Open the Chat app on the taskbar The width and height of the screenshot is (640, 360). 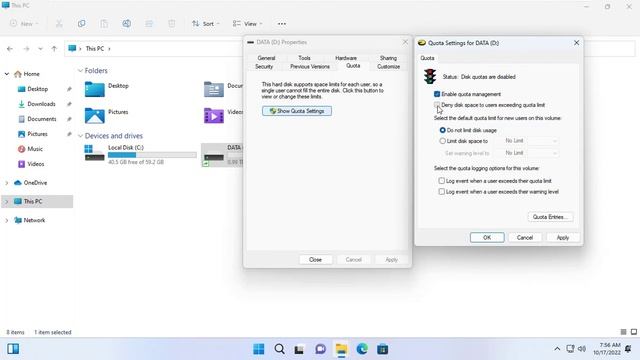coord(320,349)
